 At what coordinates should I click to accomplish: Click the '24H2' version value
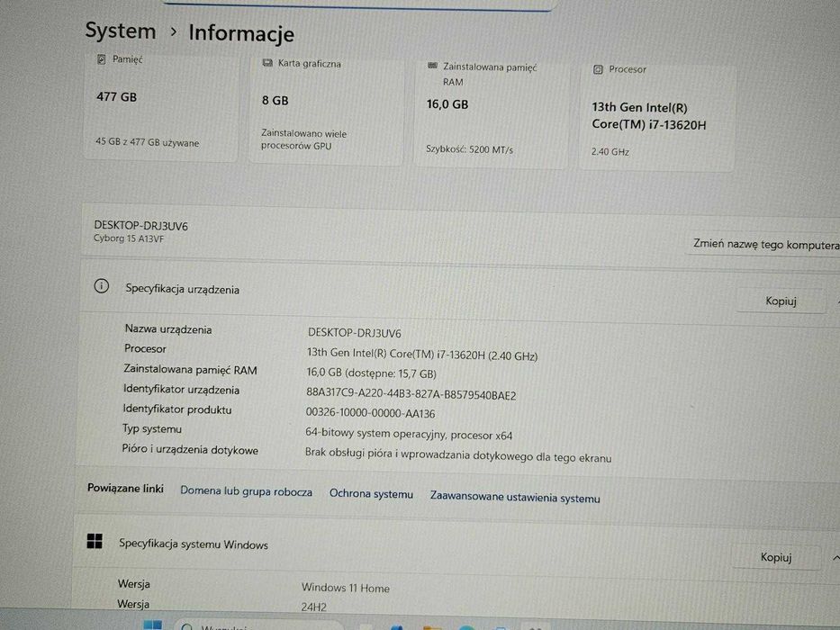[x=314, y=607]
